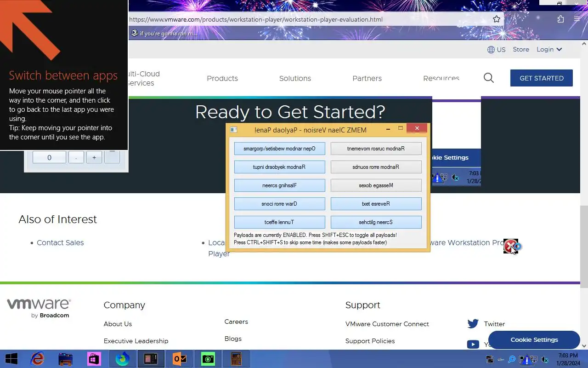This screenshot has width=588, height=368.
Task: Open the Firefox hamburger application menu
Action: [x=577, y=19]
